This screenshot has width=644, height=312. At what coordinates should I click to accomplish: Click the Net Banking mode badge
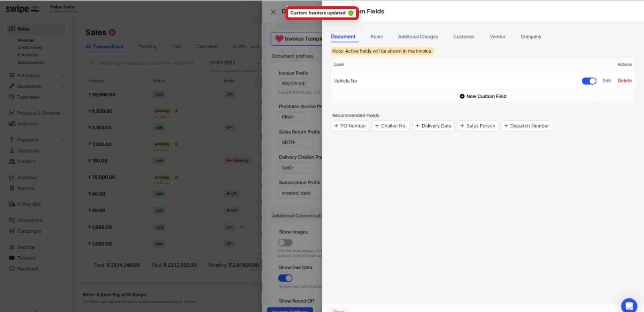point(237,161)
